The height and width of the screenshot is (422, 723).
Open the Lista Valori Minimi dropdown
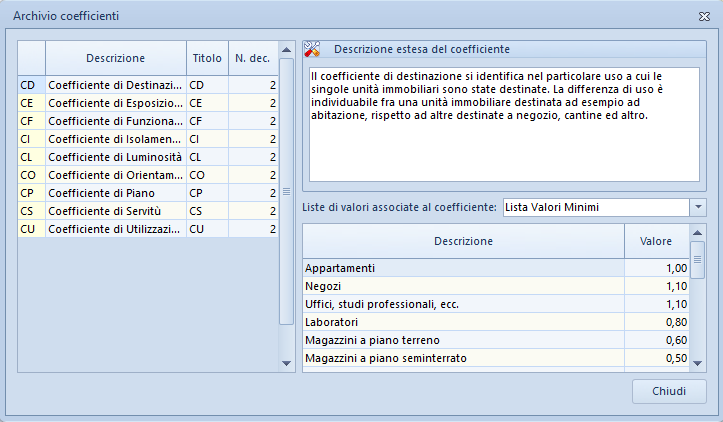tap(698, 207)
